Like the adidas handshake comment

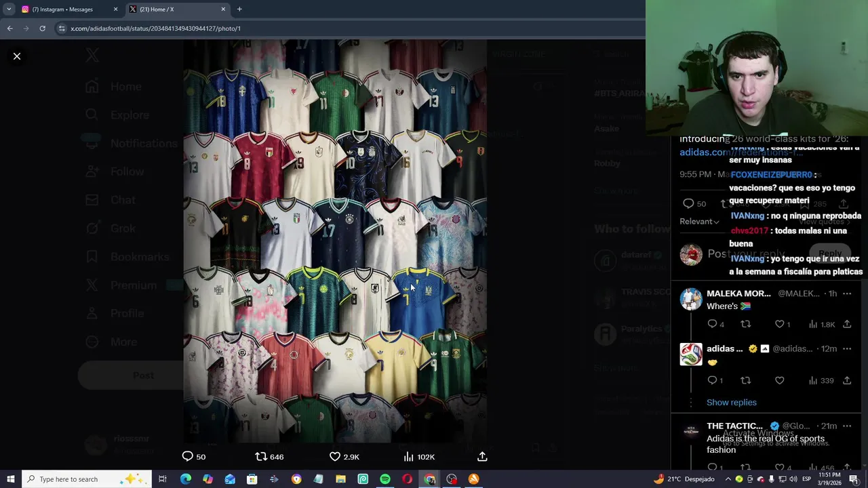pyautogui.click(x=780, y=381)
